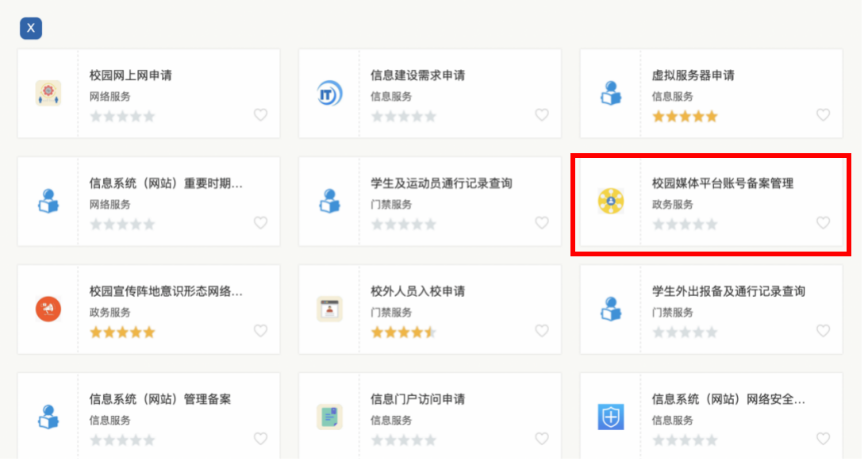Viewport: 868px width, 473px height.
Task: Click the 信息系统网络安全 shield icon
Action: pos(610,417)
